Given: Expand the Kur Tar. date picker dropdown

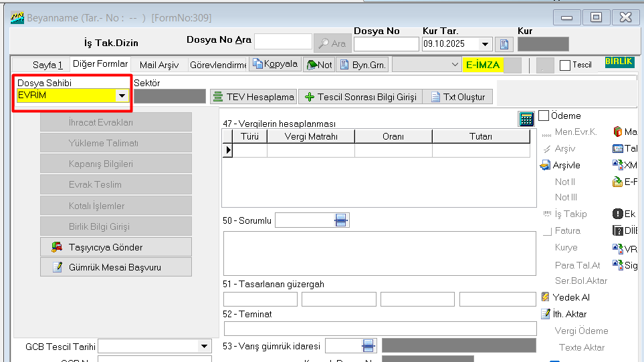Looking at the screenshot, I should point(486,44).
